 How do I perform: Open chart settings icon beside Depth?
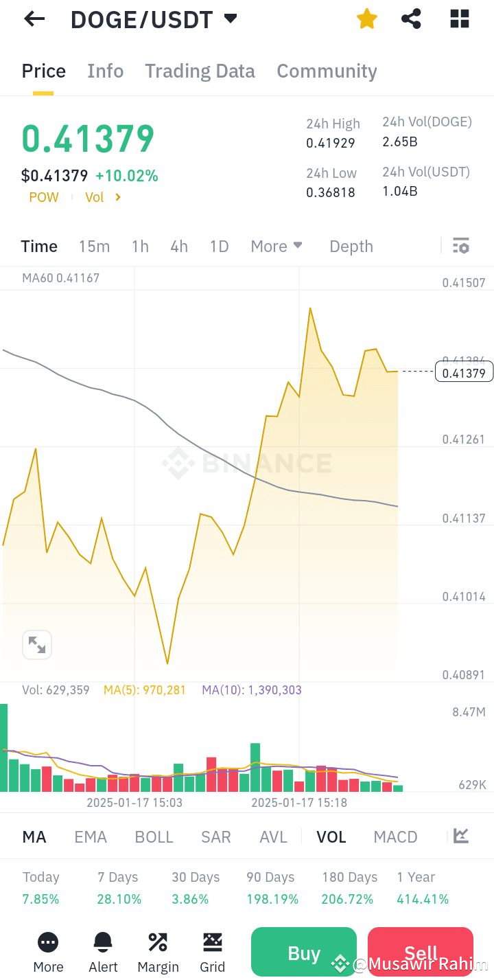click(461, 246)
